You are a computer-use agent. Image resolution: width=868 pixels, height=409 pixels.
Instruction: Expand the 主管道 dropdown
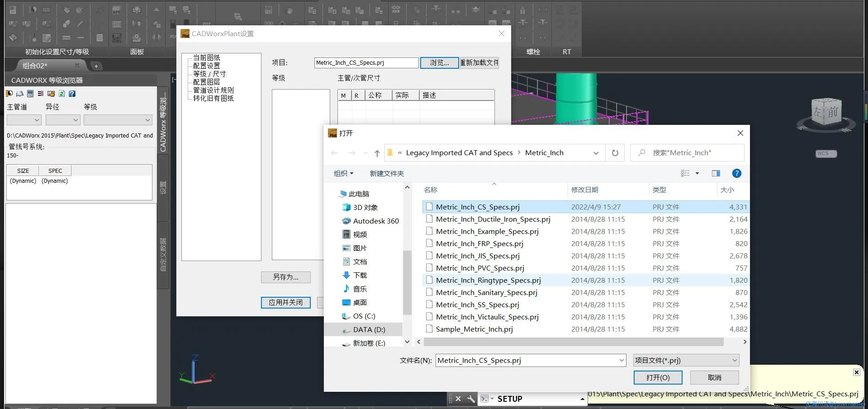click(37, 120)
